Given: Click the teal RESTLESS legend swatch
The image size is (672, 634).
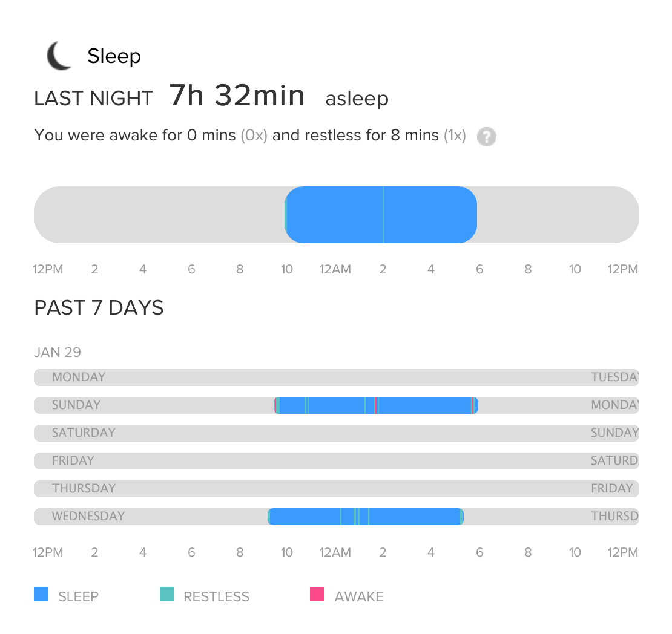Looking at the screenshot, I should (x=166, y=595).
